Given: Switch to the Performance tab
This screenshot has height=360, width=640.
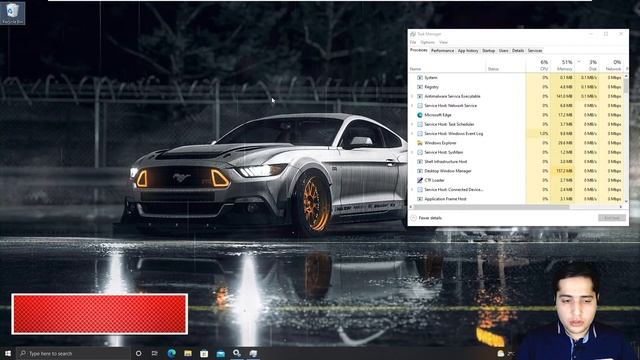Looking at the screenshot, I should [442, 51].
